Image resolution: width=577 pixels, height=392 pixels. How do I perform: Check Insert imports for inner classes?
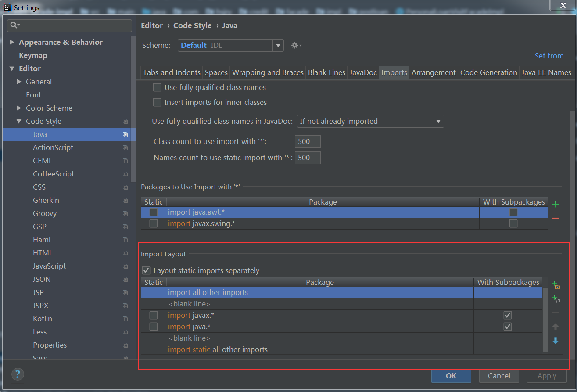coord(157,102)
